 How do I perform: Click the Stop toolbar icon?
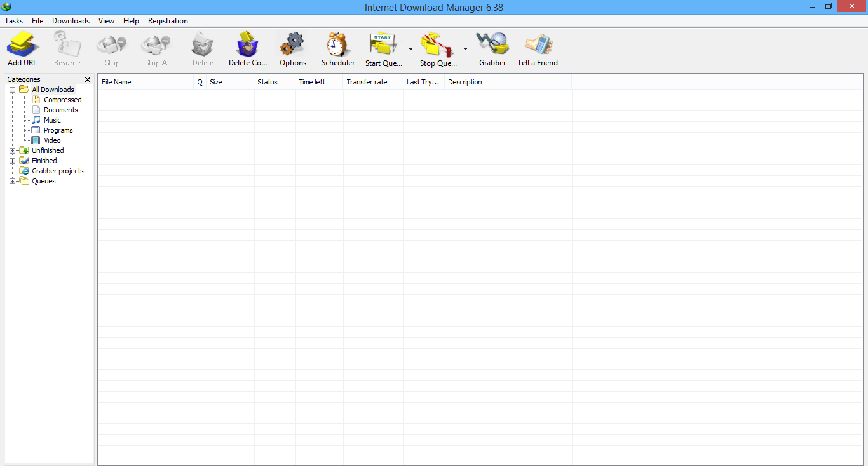[112, 44]
